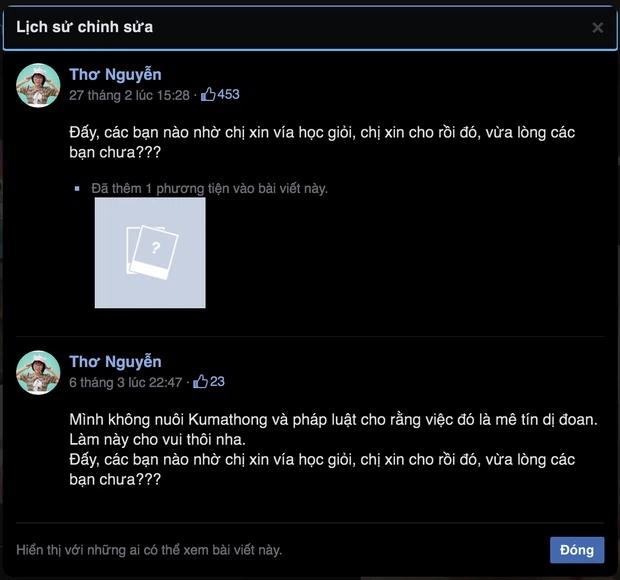This screenshot has height=580, width=620.
Task: Click the second edit's 'Đấy, các bạn nào' paragraph
Action: click(x=322, y=469)
